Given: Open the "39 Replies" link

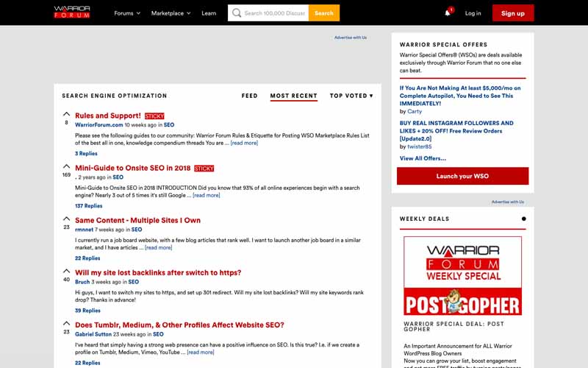Looking at the screenshot, I should tap(87, 311).
